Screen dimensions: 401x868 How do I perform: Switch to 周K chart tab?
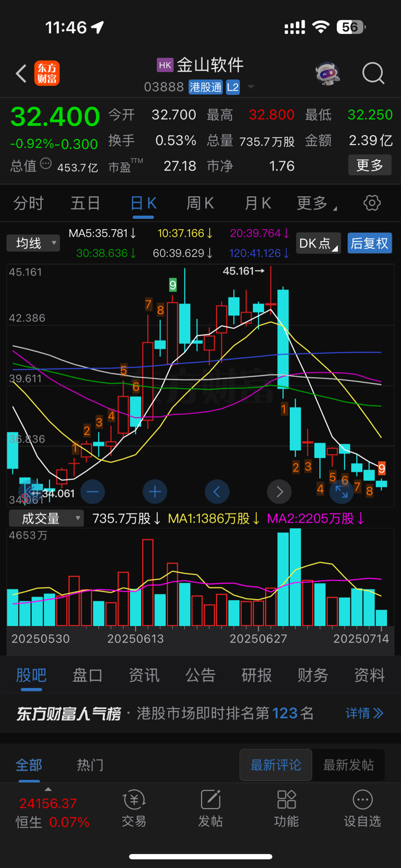click(x=200, y=203)
